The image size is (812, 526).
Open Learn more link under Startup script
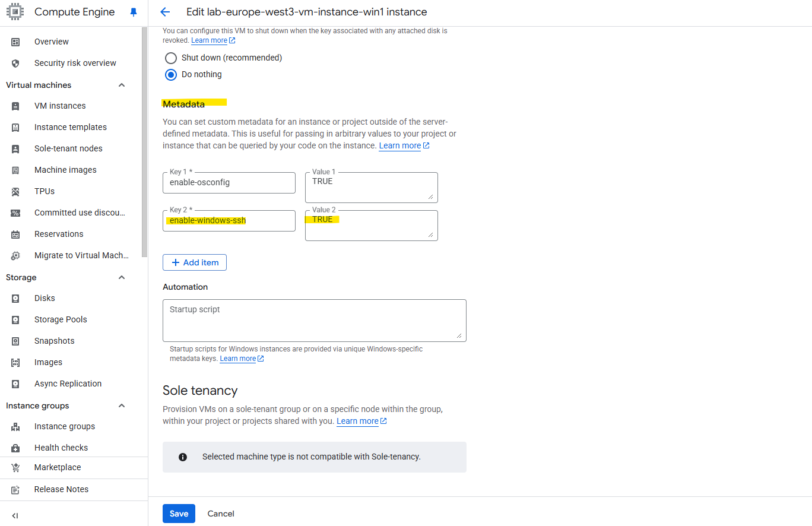(242, 359)
